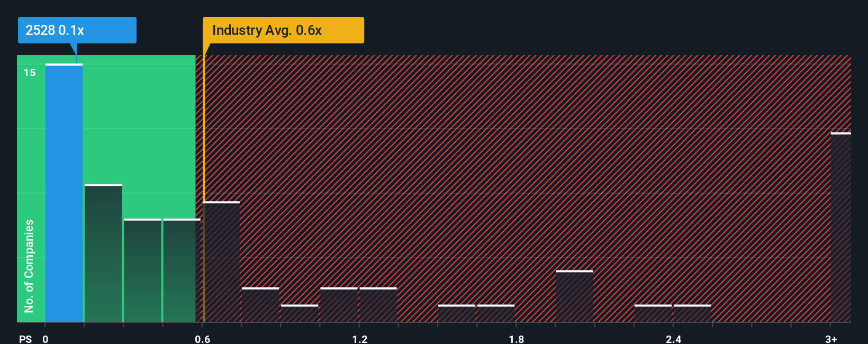Click the '3+' x-axis tick label
Screen dimensions: 868x344
[x=831, y=339]
